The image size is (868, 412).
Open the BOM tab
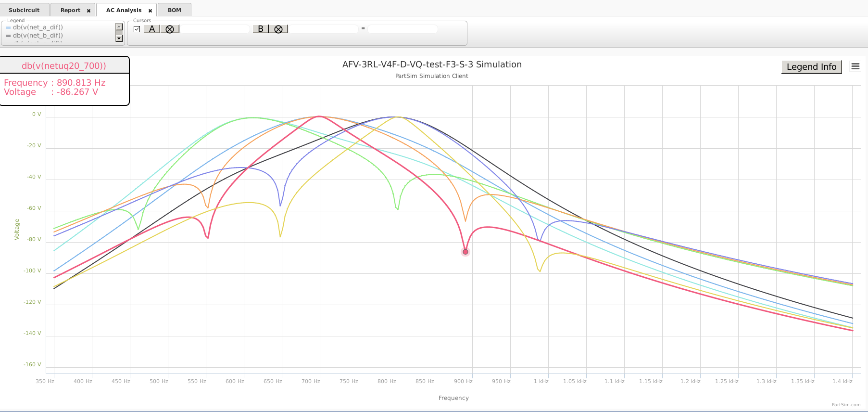(x=174, y=10)
